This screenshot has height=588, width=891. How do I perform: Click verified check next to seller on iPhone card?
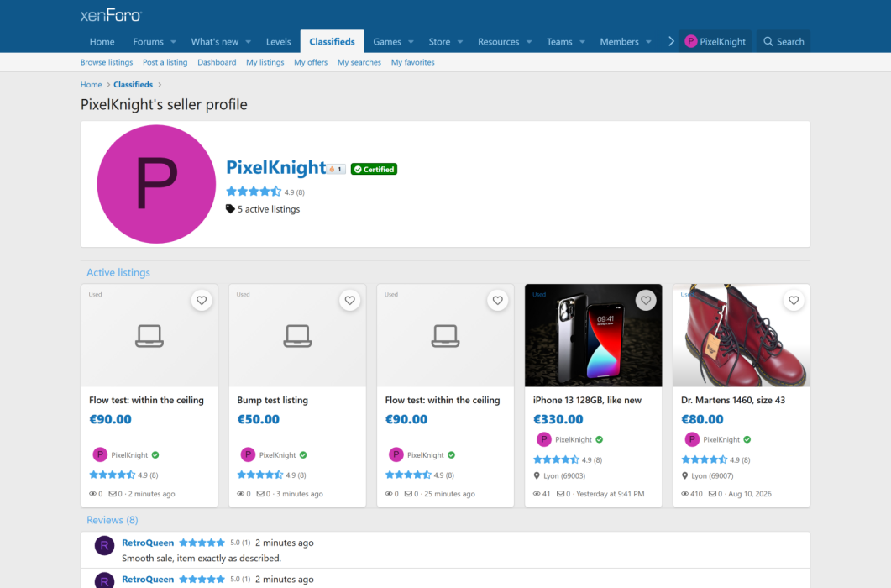click(x=600, y=439)
